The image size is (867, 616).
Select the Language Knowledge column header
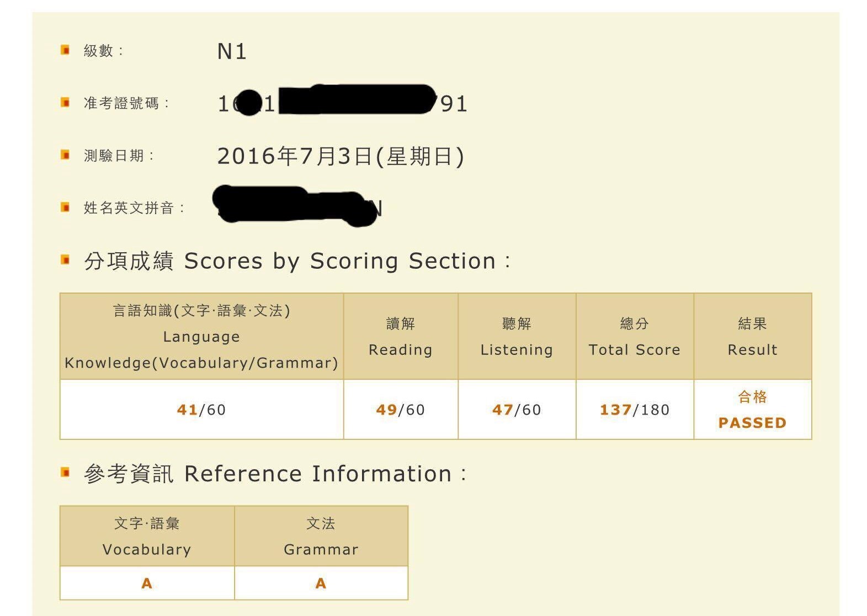tap(201, 336)
